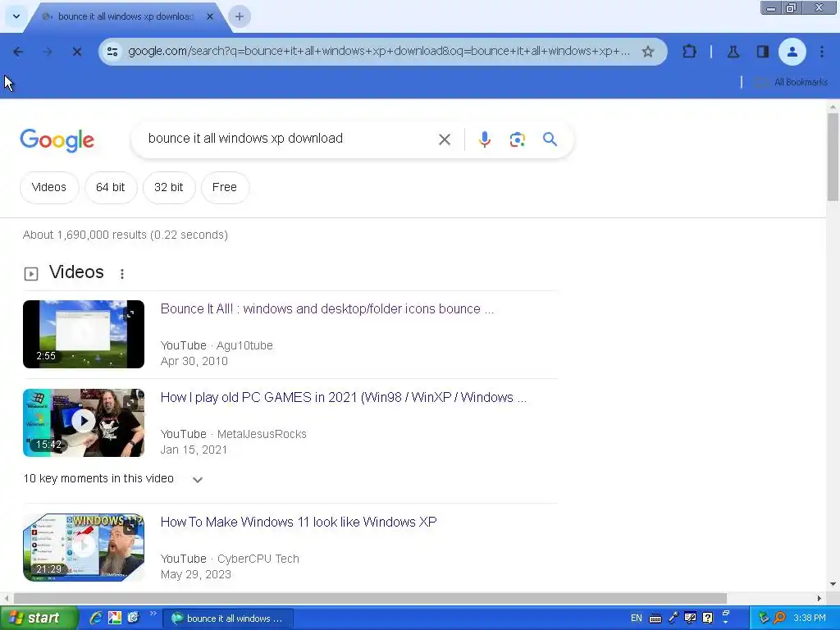This screenshot has width=840, height=630.
Task: Play the 21:29 CyberCPU Tech thumbnail
Action: point(84,547)
